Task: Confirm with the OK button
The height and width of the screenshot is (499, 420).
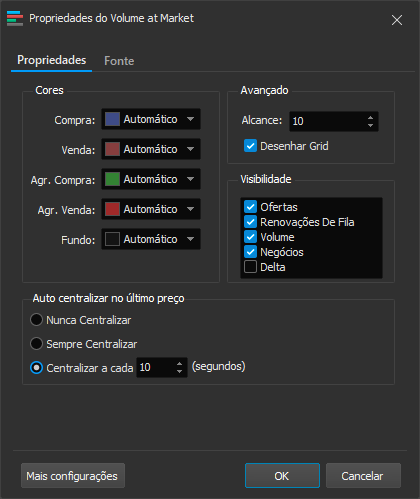Action: (x=282, y=476)
